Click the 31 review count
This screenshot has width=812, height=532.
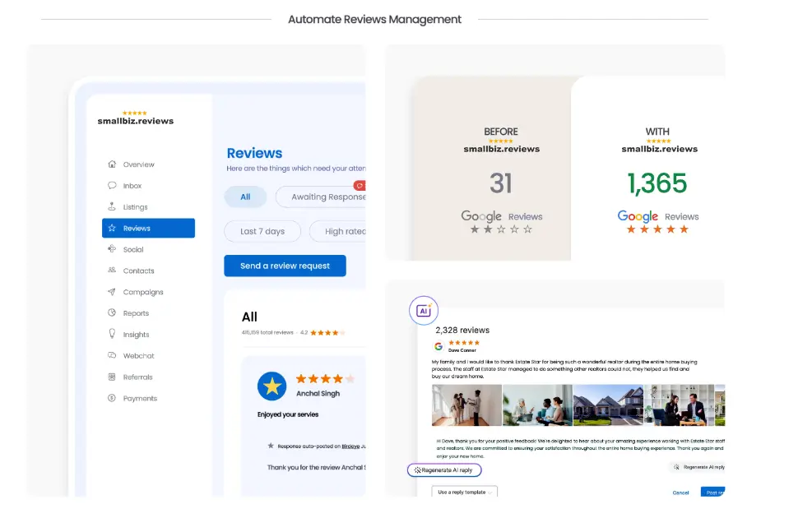501,183
